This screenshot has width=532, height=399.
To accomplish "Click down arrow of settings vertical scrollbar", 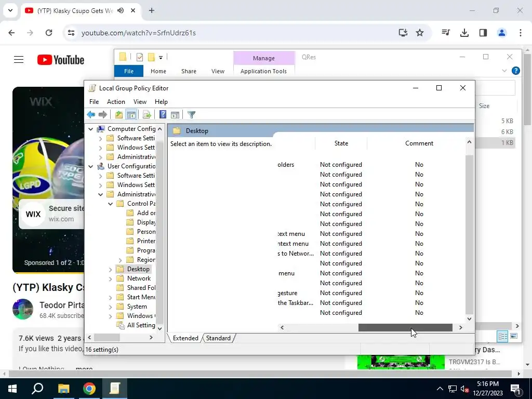I will [x=469, y=318].
